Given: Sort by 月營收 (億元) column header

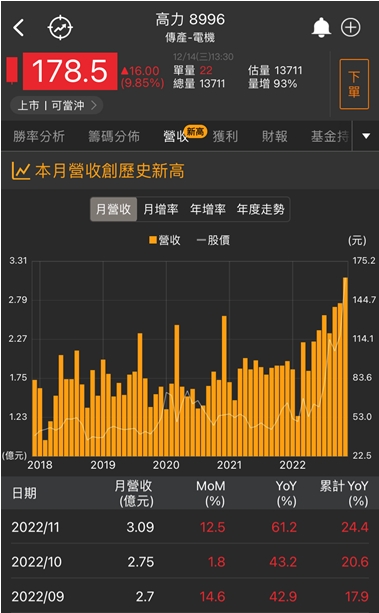Looking at the screenshot, I should [x=134, y=493].
